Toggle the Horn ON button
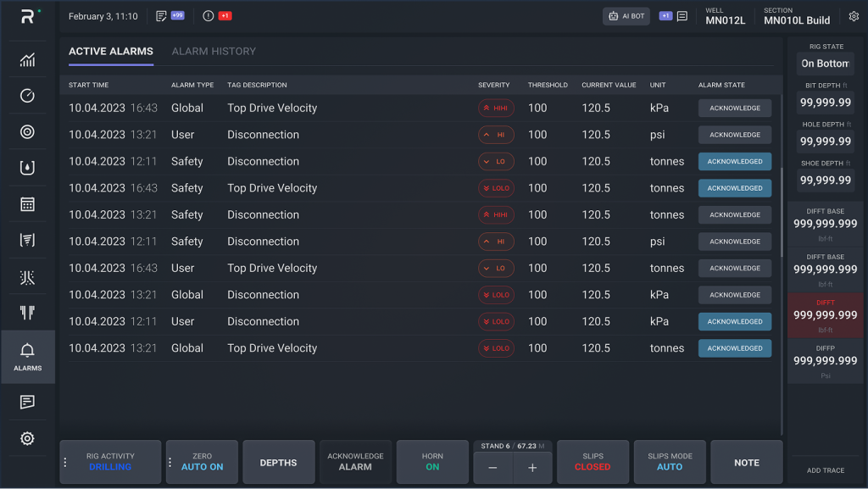Image resolution: width=868 pixels, height=489 pixels. tap(432, 462)
